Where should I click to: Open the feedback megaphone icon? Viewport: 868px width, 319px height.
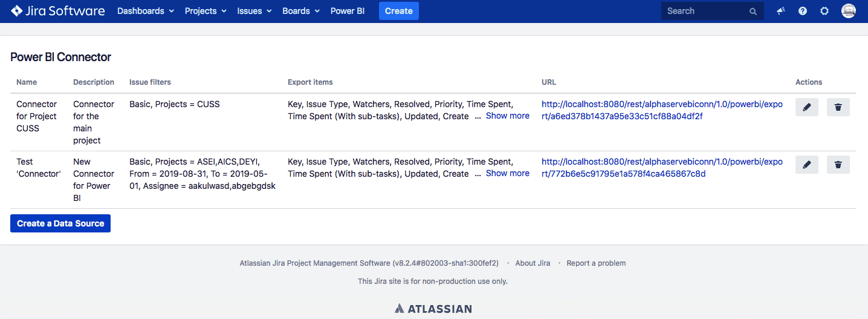pyautogui.click(x=781, y=11)
